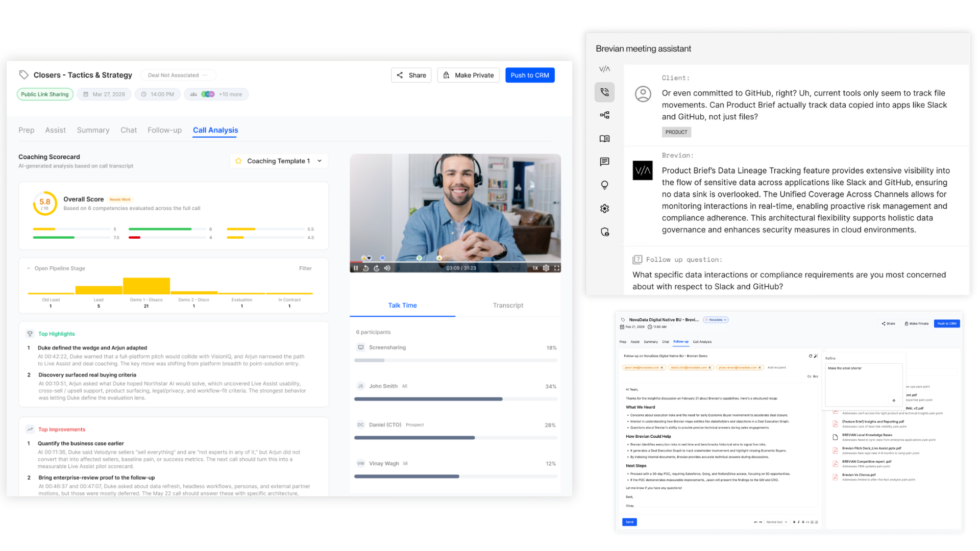Open the hierarchy diagram icon in assistant sidebar
The width and height of the screenshot is (980, 551).
pos(604,115)
